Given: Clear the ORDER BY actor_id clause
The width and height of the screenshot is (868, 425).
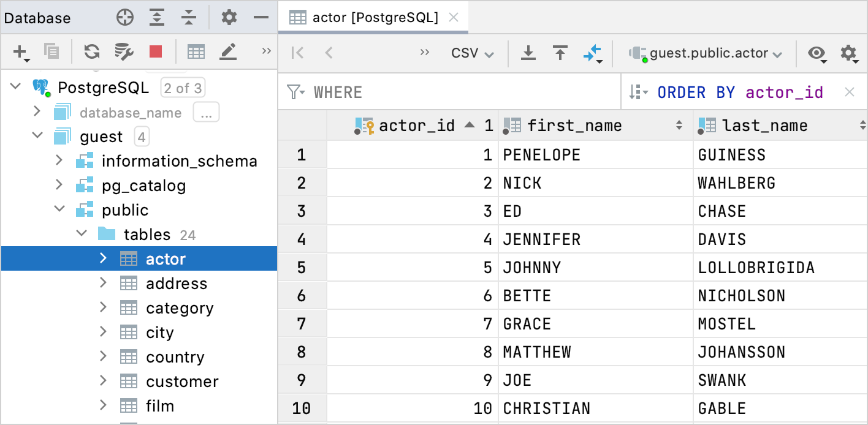Looking at the screenshot, I should pyautogui.click(x=850, y=92).
